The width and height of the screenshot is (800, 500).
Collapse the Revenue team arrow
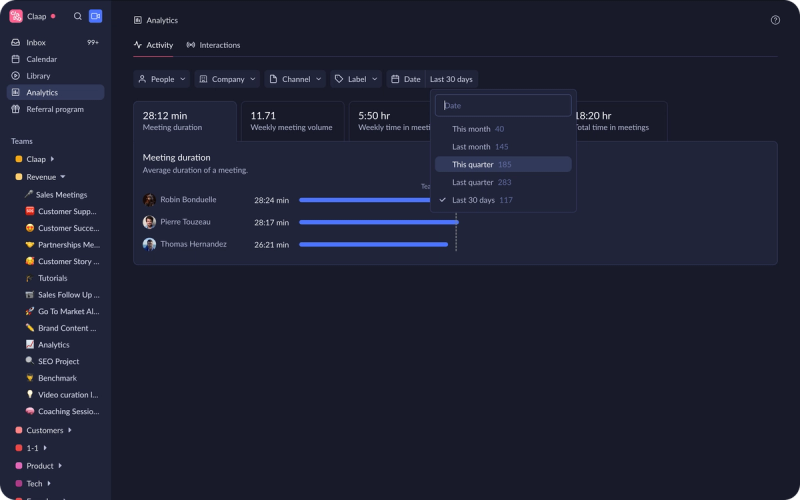63,177
